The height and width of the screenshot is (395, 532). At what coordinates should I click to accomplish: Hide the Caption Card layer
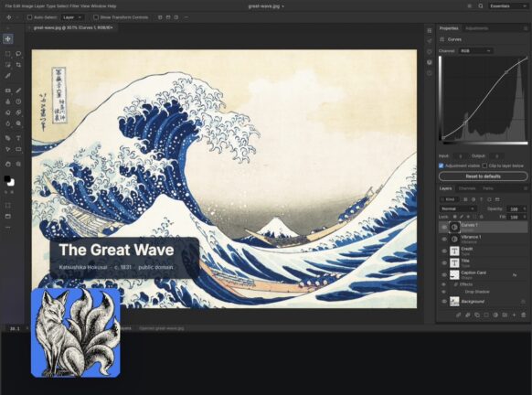click(x=443, y=275)
